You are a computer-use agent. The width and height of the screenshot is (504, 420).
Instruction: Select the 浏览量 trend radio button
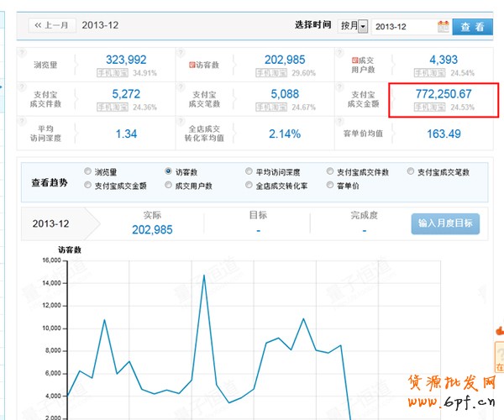[x=87, y=171]
